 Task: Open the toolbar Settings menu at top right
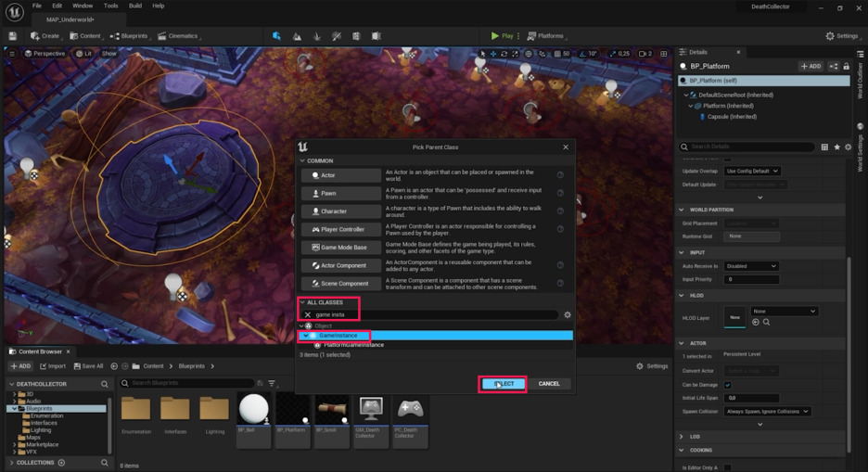(842, 36)
